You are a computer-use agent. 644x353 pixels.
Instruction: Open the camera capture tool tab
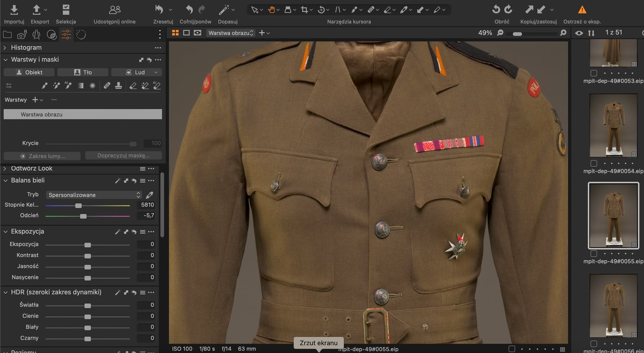point(22,35)
